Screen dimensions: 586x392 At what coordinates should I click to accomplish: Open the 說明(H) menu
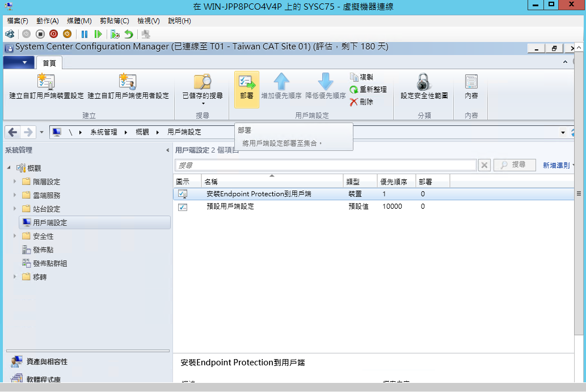click(179, 21)
